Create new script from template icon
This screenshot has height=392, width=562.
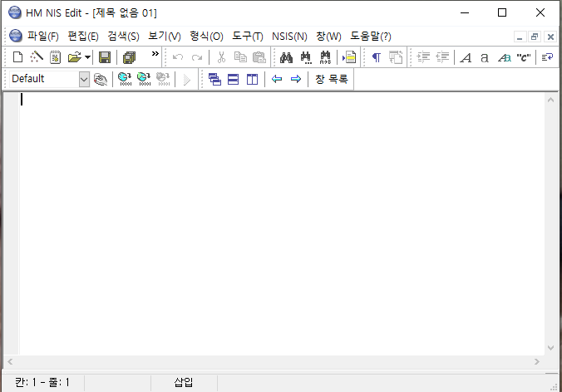55,57
